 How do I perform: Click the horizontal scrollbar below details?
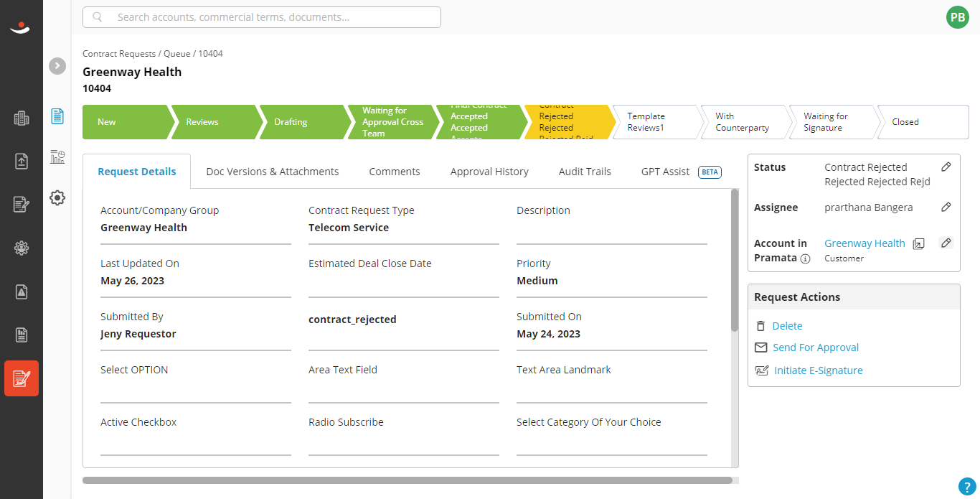pyautogui.click(x=407, y=480)
